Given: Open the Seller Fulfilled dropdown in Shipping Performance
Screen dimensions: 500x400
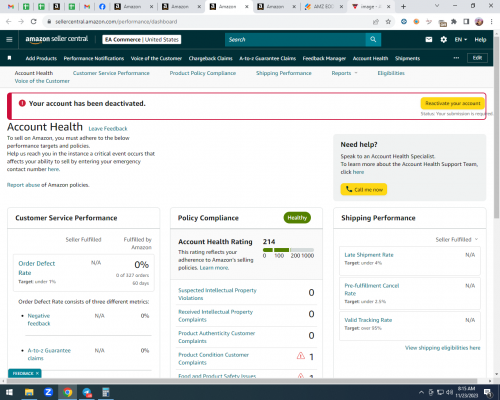Looking at the screenshot, I should coord(457,239).
